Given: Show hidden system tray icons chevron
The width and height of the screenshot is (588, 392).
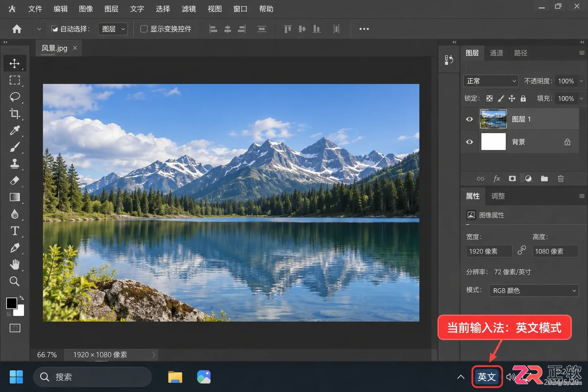Looking at the screenshot, I should 461,377.
